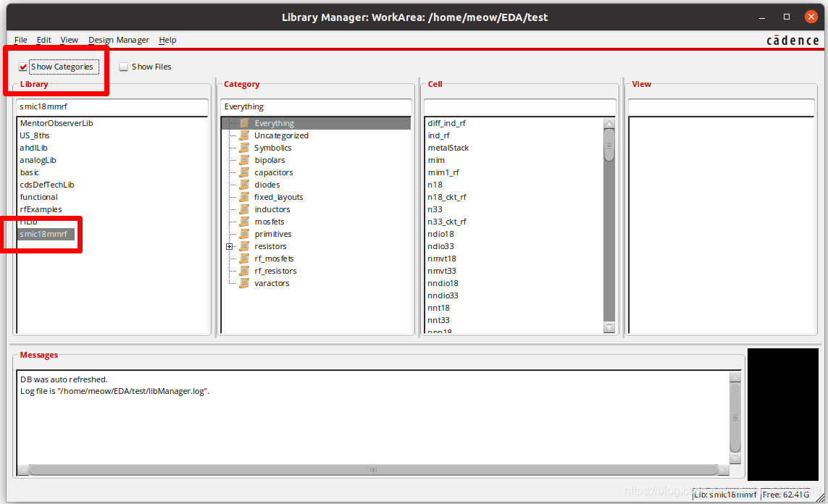Close the Library Manager window
828x504 pixels.
811,17
